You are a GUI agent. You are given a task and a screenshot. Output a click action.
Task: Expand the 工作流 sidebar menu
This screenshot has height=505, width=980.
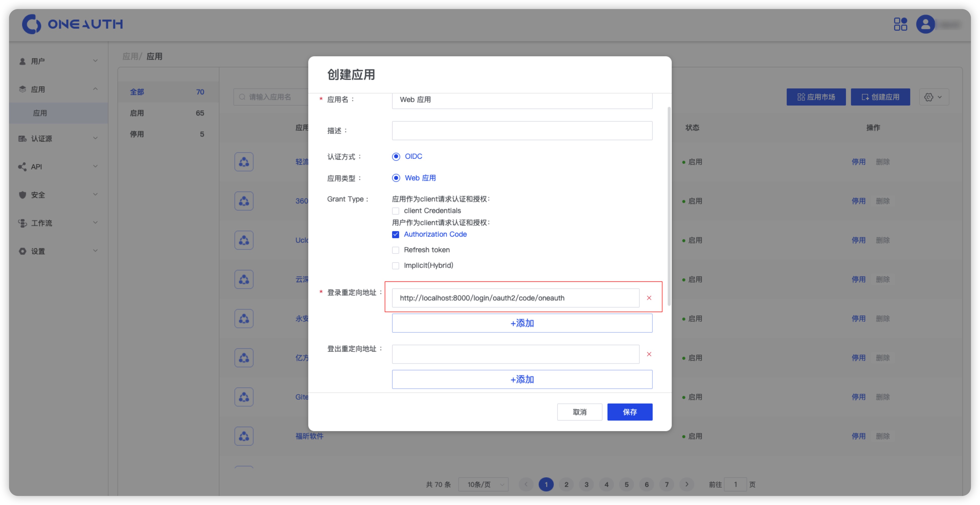click(x=95, y=223)
